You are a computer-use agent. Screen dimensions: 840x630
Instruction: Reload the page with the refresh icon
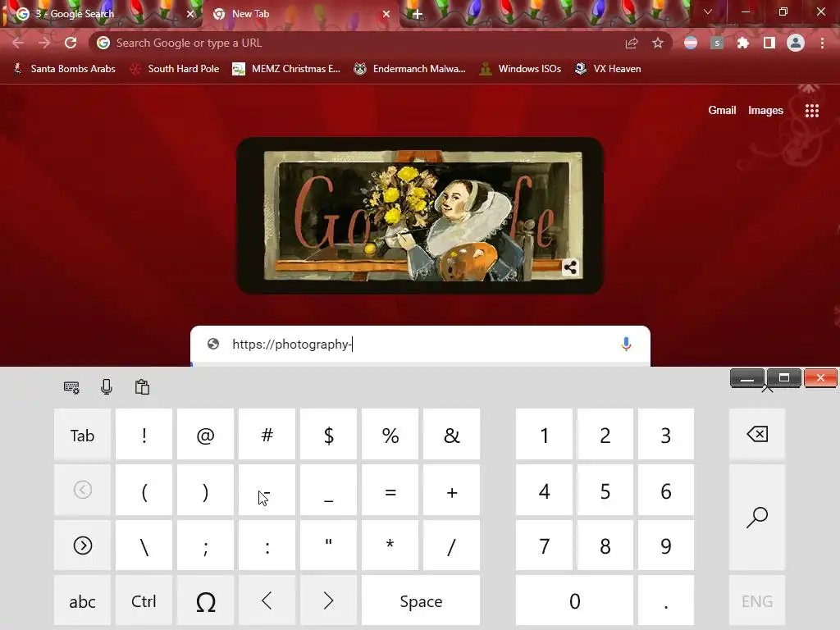pos(71,43)
